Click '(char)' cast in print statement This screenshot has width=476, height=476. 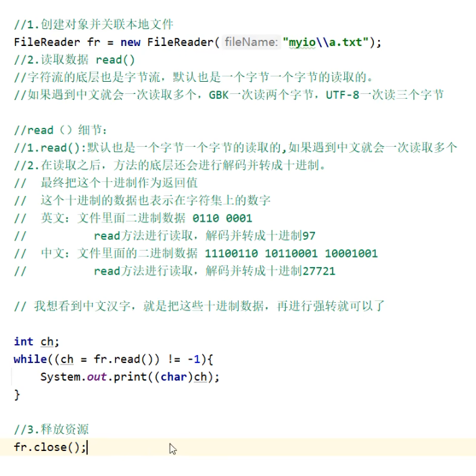(174, 377)
